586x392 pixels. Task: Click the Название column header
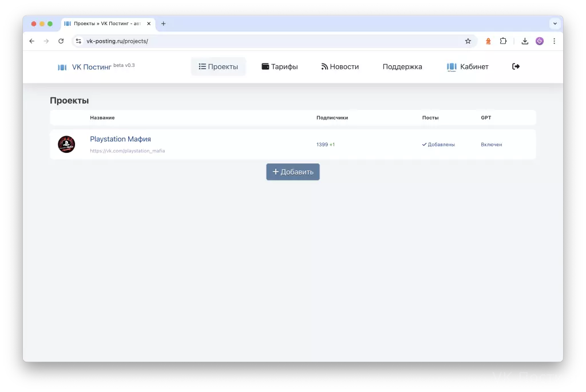[102, 118]
